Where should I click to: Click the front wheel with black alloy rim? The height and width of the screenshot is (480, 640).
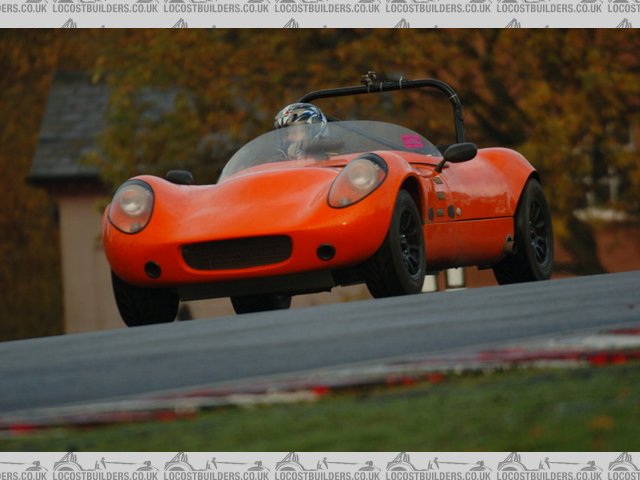point(402,246)
